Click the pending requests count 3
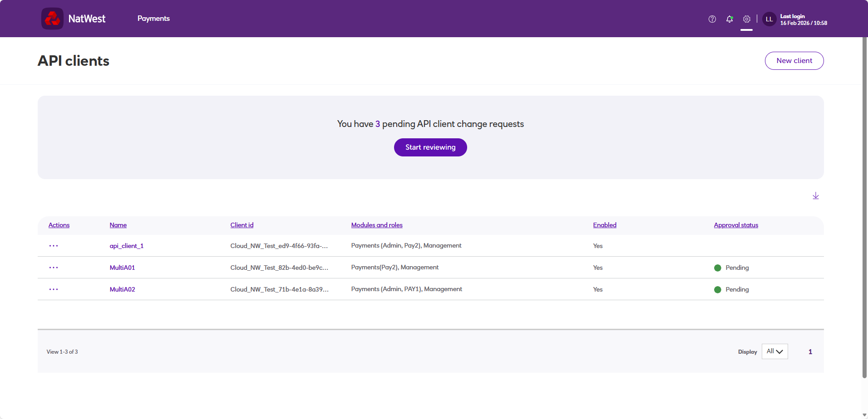 (378, 124)
